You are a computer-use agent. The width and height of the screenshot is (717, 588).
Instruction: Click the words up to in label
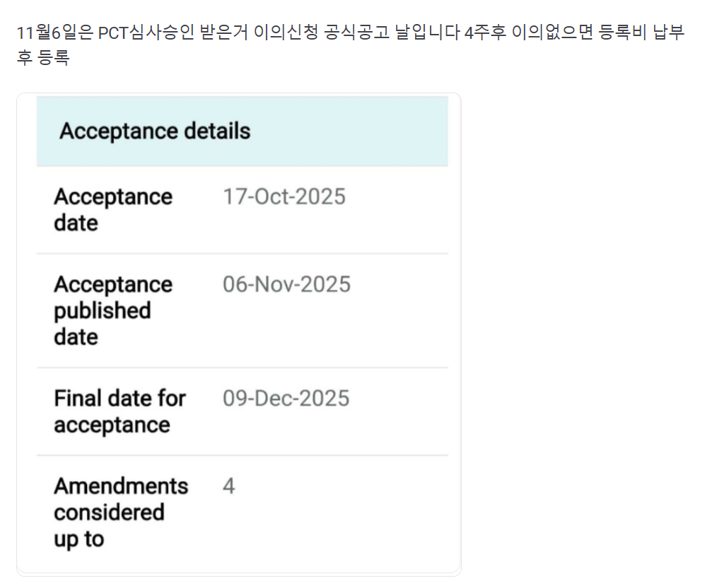tap(78, 539)
